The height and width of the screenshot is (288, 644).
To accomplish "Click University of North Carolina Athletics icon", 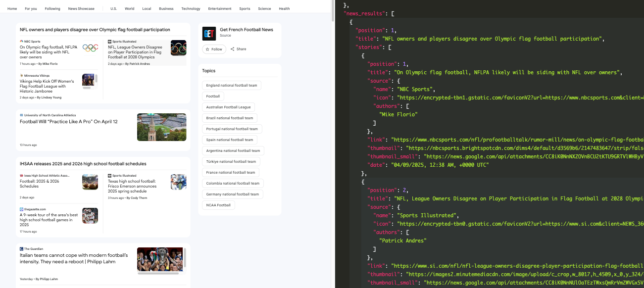I will coord(21,115).
